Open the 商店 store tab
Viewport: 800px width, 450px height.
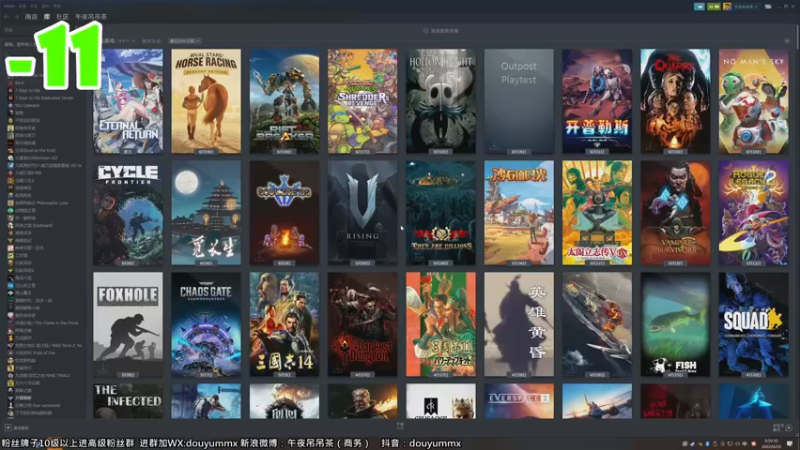(x=31, y=17)
